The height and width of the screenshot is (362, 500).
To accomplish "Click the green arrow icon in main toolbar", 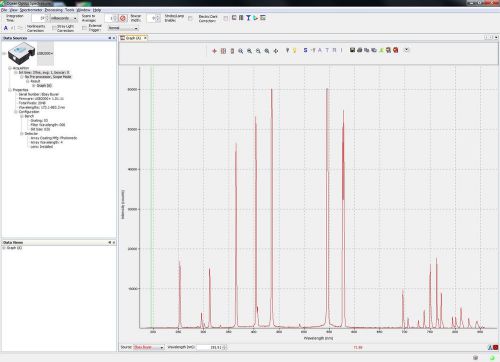I will (255, 18).
